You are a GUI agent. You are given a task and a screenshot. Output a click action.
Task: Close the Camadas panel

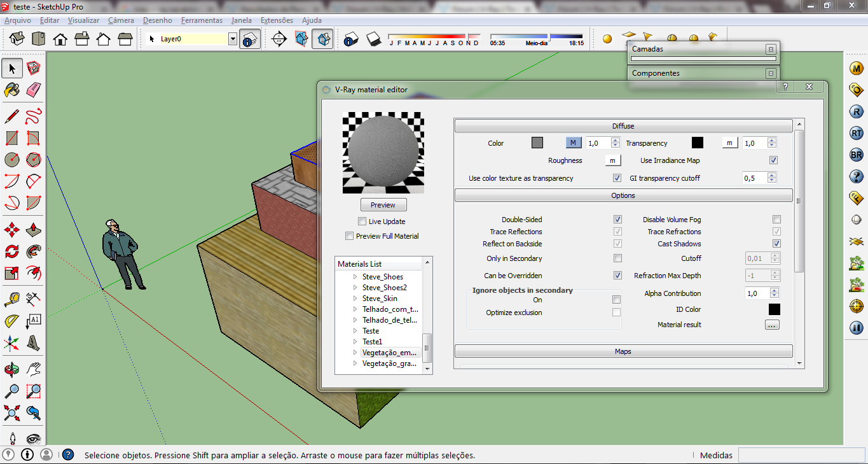771,49
